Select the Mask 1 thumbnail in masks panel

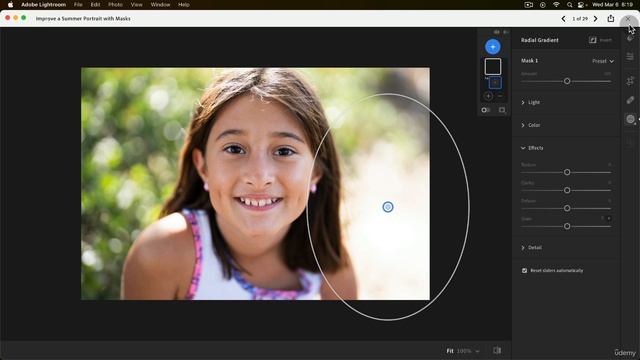pos(493,67)
